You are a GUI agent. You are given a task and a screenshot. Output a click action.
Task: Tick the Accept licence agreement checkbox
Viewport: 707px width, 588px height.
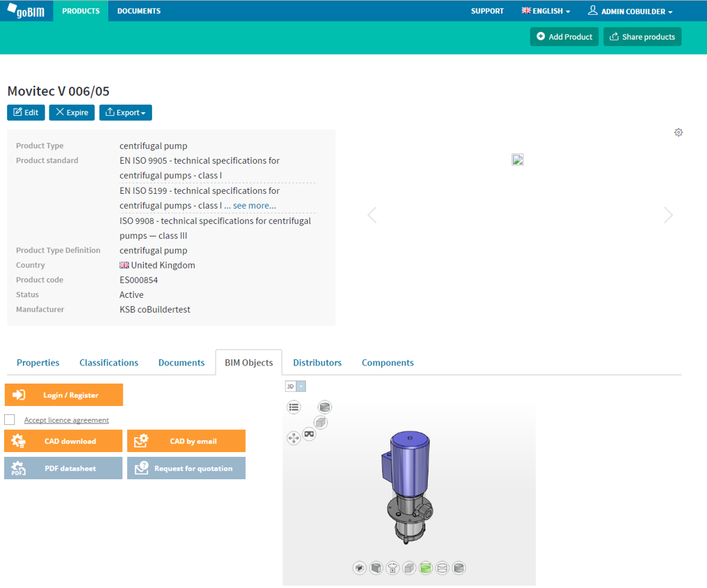[x=10, y=420]
